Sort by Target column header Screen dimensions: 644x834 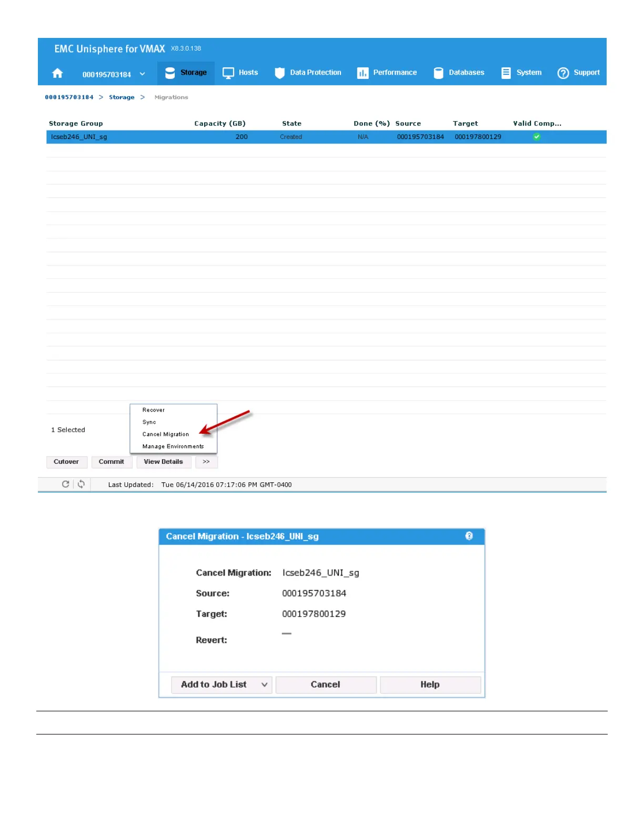click(x=465, y=124)
